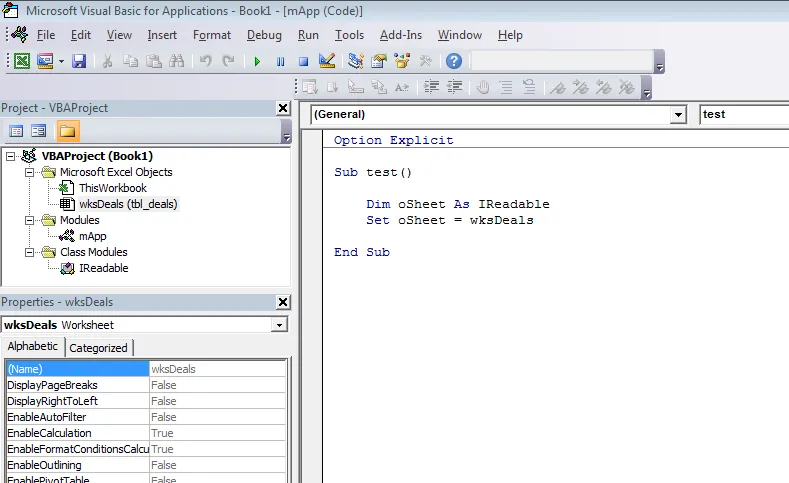
Task: Click the Break pause icon
Action: pos(280,61)
